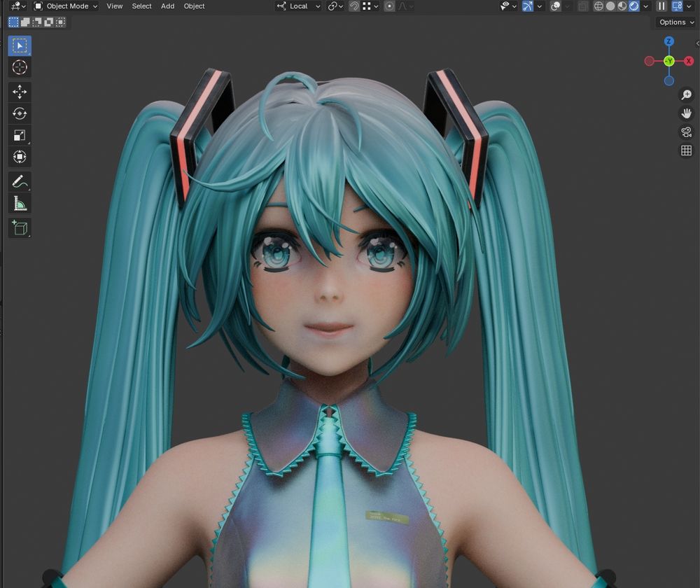Switch to wireframe viewport shading
Image resolution: width=700 pixels, height=588 pixels.
pos(598,6)
